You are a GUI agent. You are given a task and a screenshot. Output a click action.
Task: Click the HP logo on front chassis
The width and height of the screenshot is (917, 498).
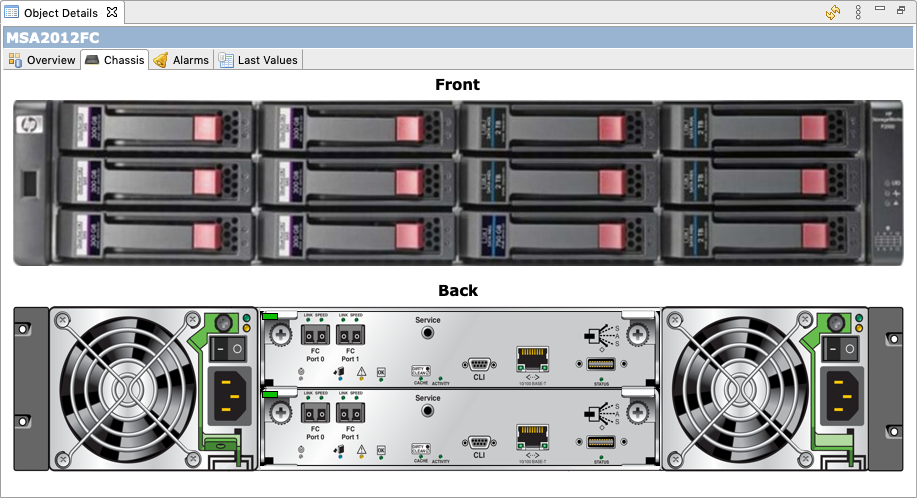[x=29, y=124]
